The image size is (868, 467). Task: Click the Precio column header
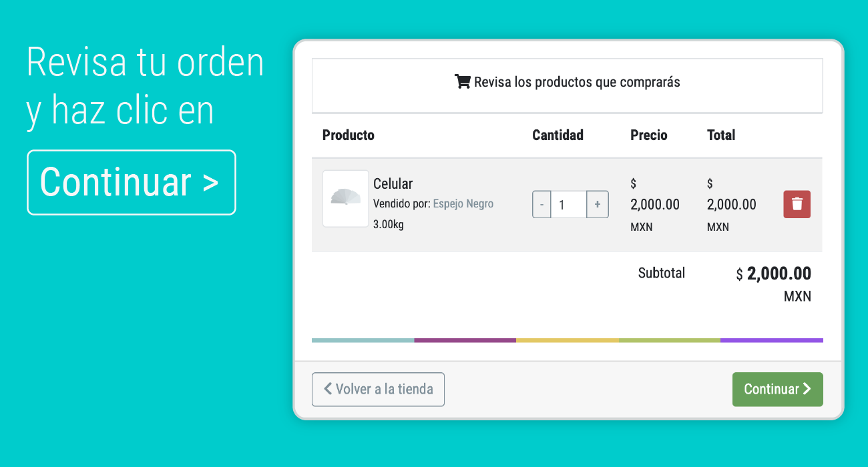(x=649, y=135)
